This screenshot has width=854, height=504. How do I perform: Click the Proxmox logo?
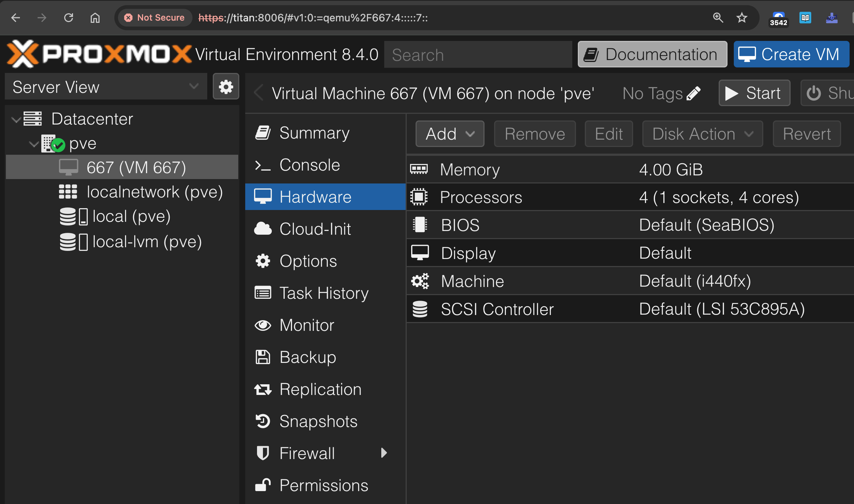pos(99,54)
